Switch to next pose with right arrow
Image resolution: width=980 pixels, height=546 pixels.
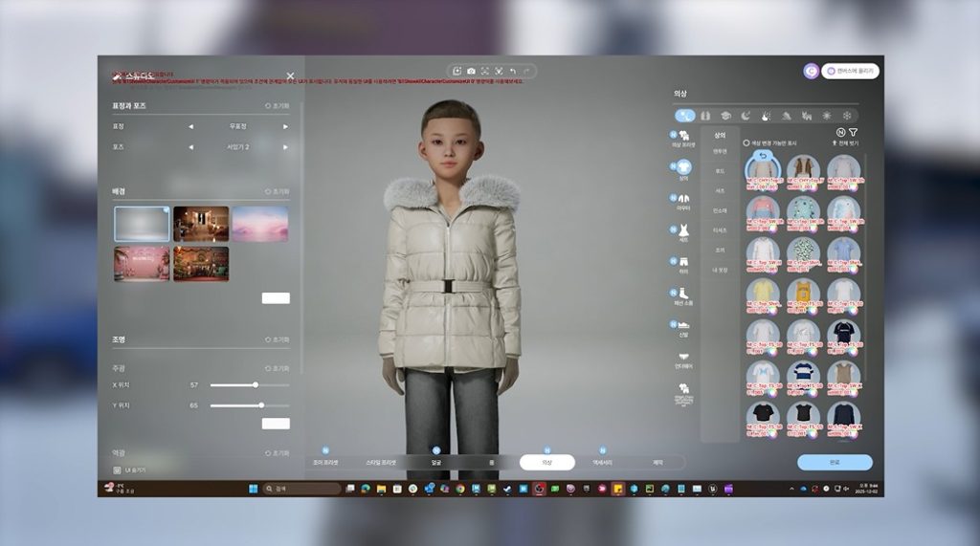click(285, 147)
